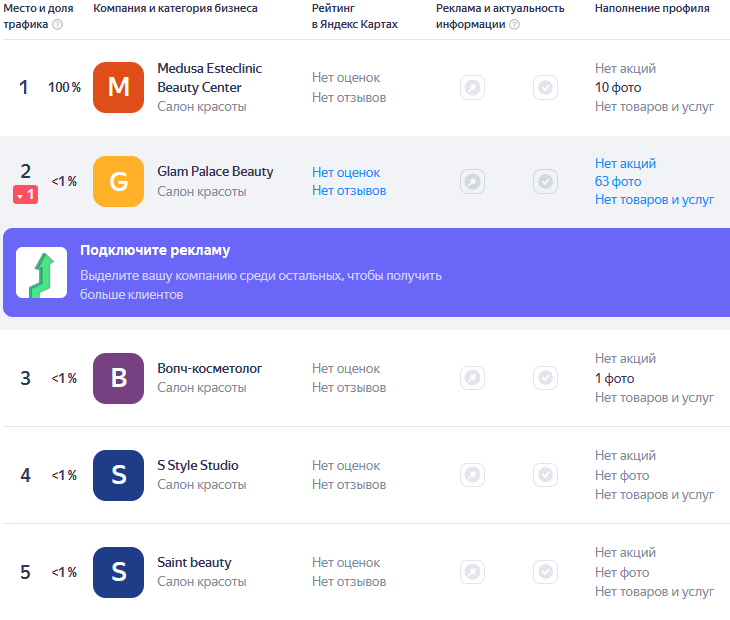This screenshot has height=620, width=730.
Task: Click verified checkmark badge for Saint beauty
Action: point(546,572)
